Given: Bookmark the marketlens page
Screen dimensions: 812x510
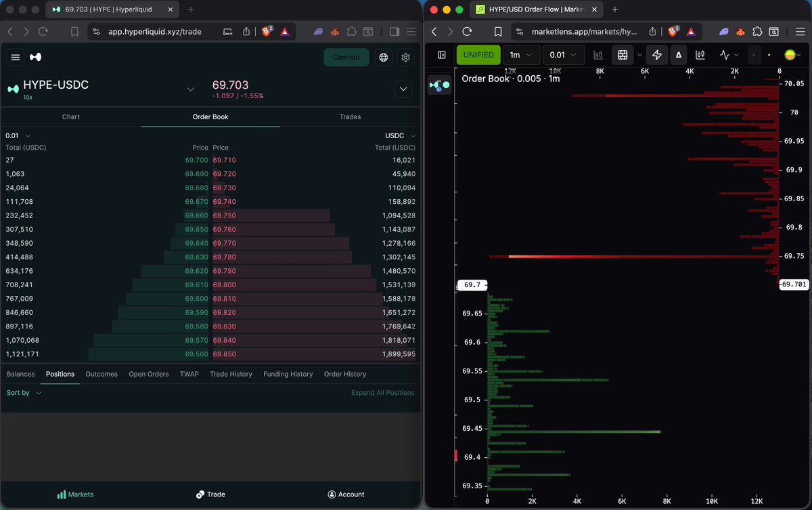Looking at the screenshot, I should click(x=498, y=31).
